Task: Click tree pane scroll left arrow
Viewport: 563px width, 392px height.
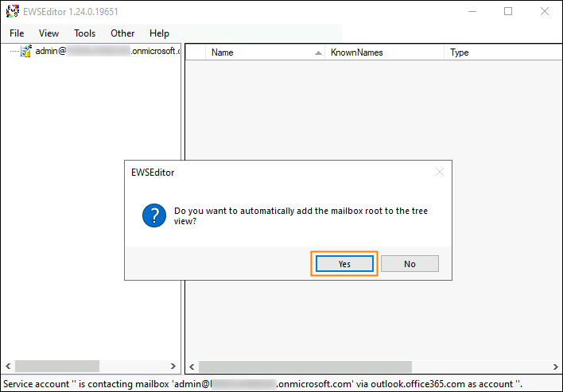Action: [x=8, y=366]
